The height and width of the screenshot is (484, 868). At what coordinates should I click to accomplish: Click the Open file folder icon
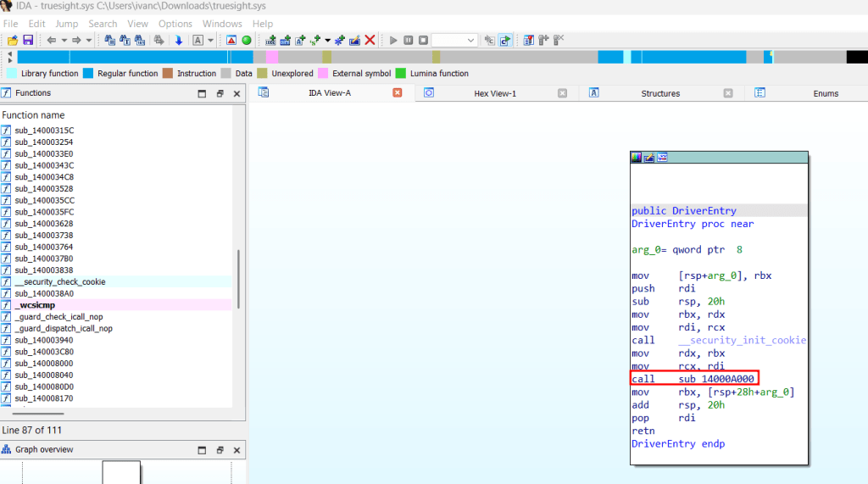tap(13, 40)
